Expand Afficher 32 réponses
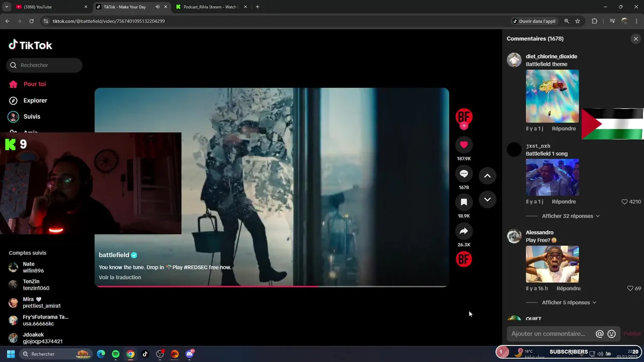Screen dimensions: 644x362 tap(571, 216)
